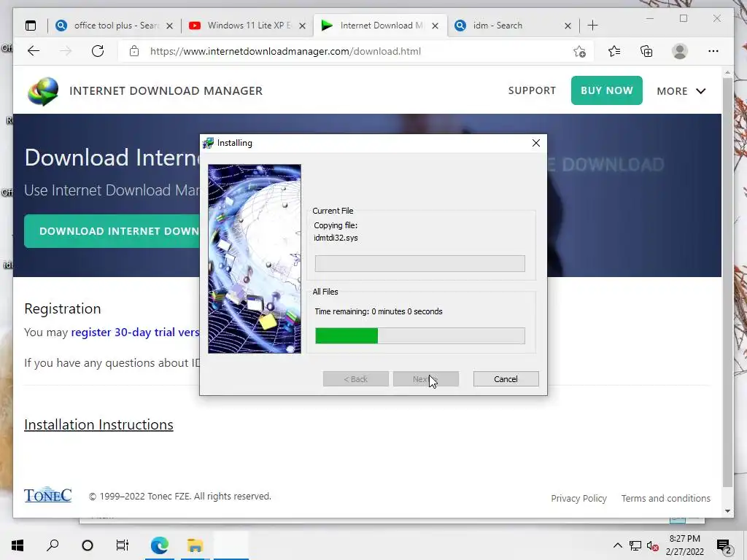Screen dimensions: 747x560
Task: Open Windows taskbar search
Action: [x=53, y=545]
